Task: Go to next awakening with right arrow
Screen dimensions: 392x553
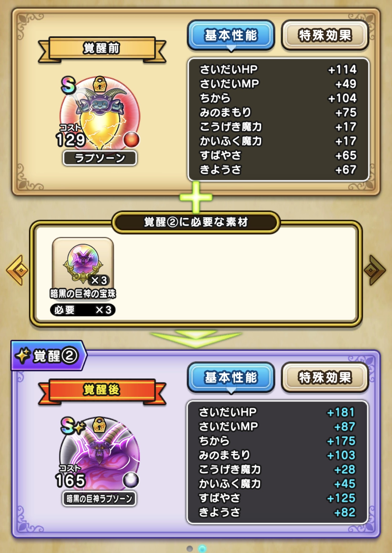Action: pyautogui.click(x=374, y=270)
